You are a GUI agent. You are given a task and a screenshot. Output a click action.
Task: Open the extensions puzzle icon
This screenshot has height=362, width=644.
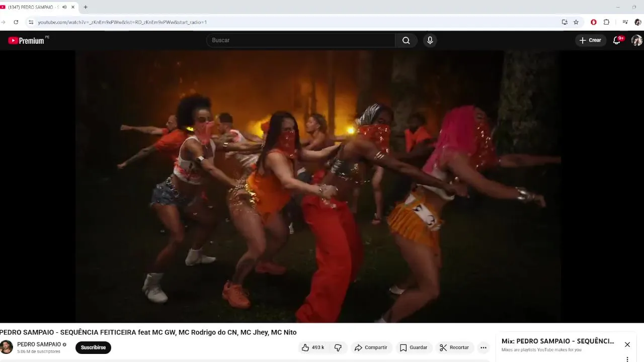[606, 22]
